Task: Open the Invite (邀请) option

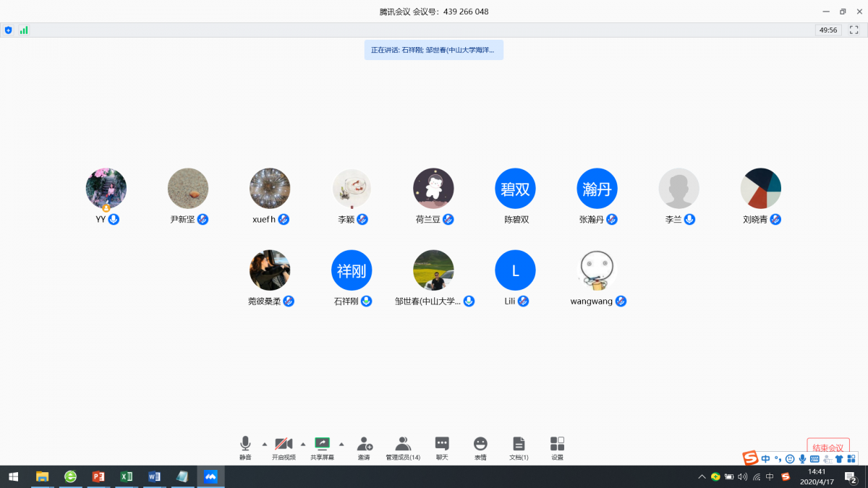Action: [364, 448]
